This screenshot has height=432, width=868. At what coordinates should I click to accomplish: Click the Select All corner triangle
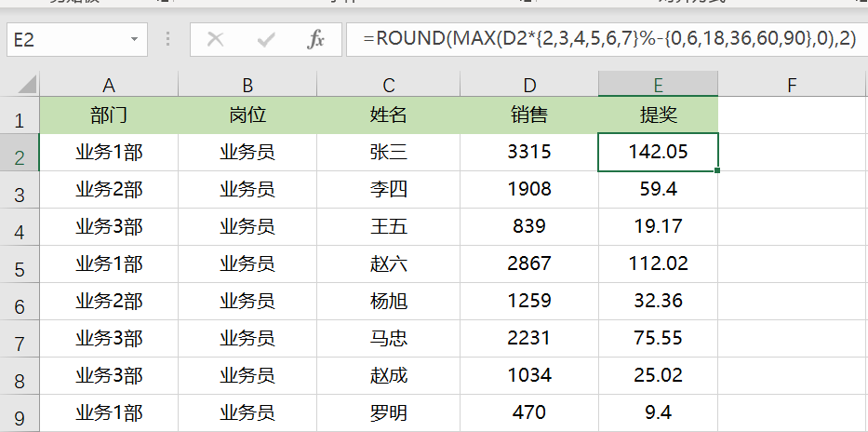[27, 84]
